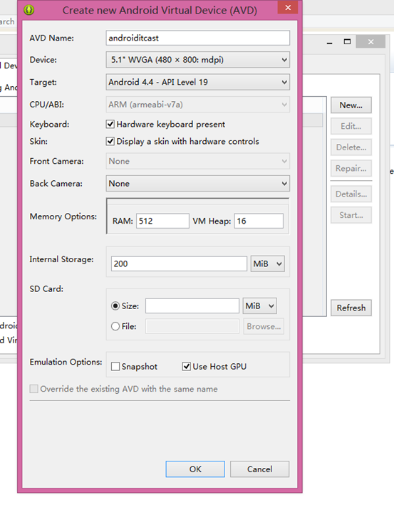Open Internal Storage MiB unit dropdown
Image resolution: width=394 pixels, height=532 pixels.
click(x=267, y=264)
